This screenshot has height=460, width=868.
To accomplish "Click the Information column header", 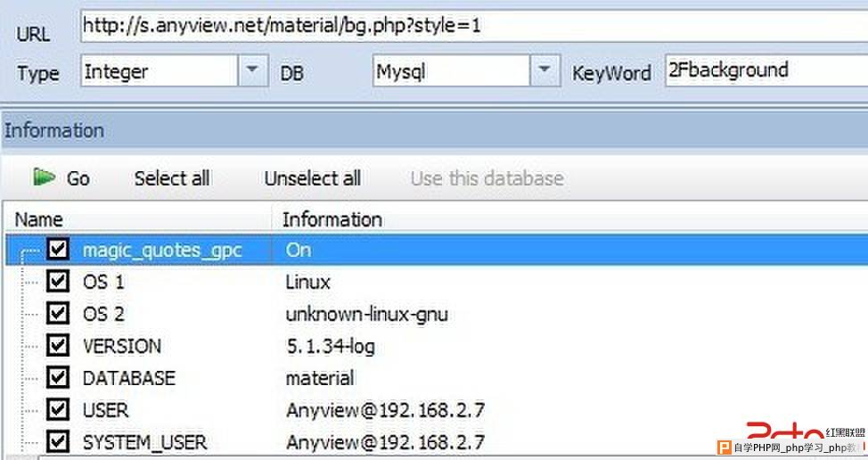I will [x=570, y=219].
